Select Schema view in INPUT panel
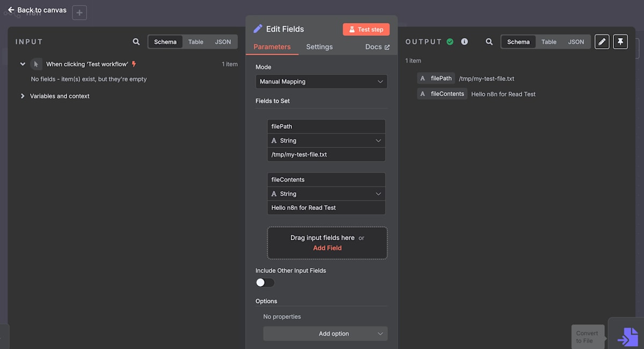Image resolution: width=644 pixels, height=349 pixels. [165, 42]
